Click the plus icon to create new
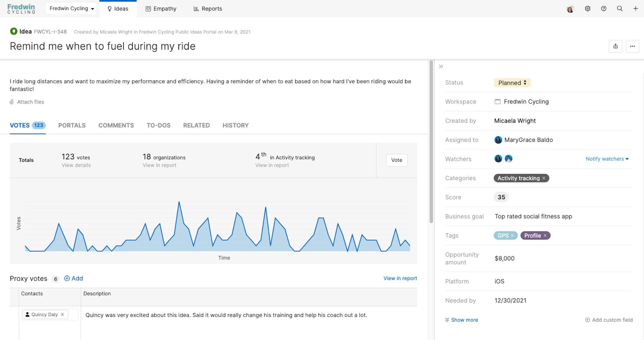 point(636,9)
